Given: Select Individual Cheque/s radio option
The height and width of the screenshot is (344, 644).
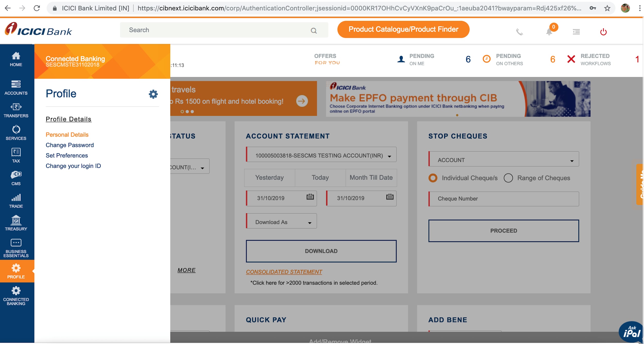Looking at the screenshot, I should tap(433, 178).
